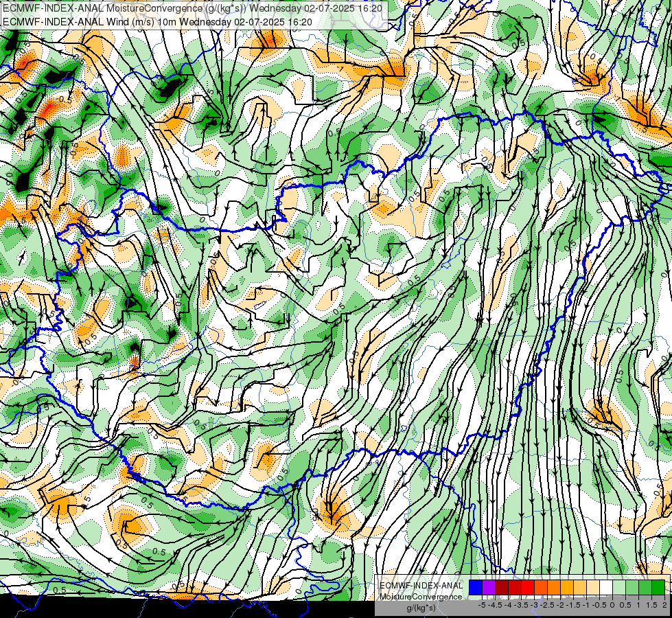Viewport: 672px width, 618px height.
Task: Click the 2 tick label at legend end
Action: click(664, 605)
